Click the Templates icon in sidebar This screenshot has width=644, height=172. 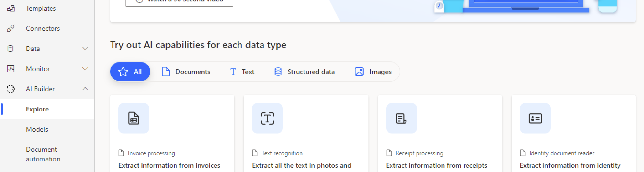[x=11, y=8]
